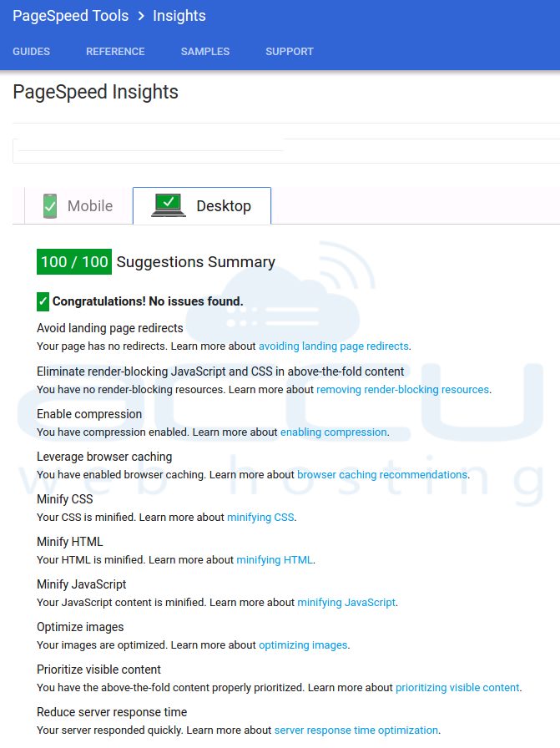560x748 pixels.
Task: Open the GUIDES navigation item
Action: click(x=31, y=52)
